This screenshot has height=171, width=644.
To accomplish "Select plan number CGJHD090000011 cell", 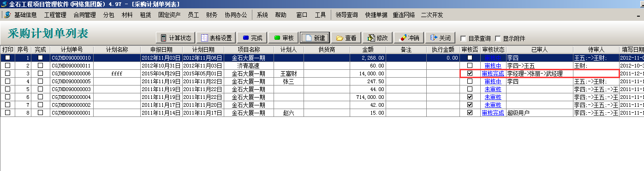I will click(72, 66).
